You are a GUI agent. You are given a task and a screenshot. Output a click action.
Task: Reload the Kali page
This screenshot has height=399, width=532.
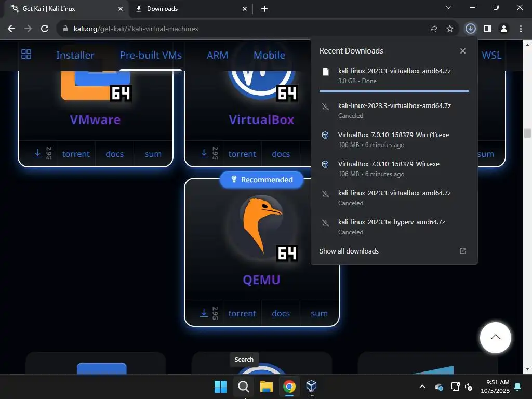click(x=45, y=29)
